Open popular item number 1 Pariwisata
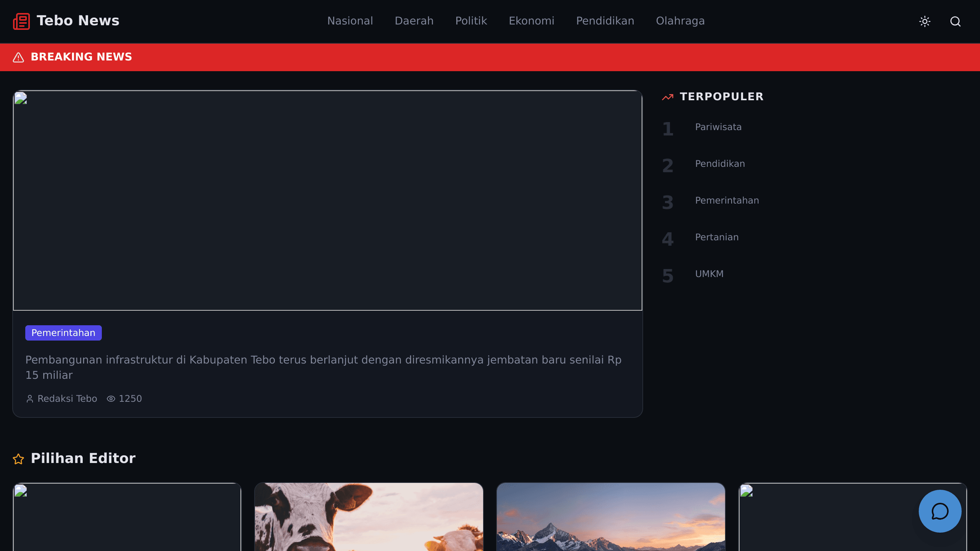This screenshot has width=980, height=551. coord(718,127)
